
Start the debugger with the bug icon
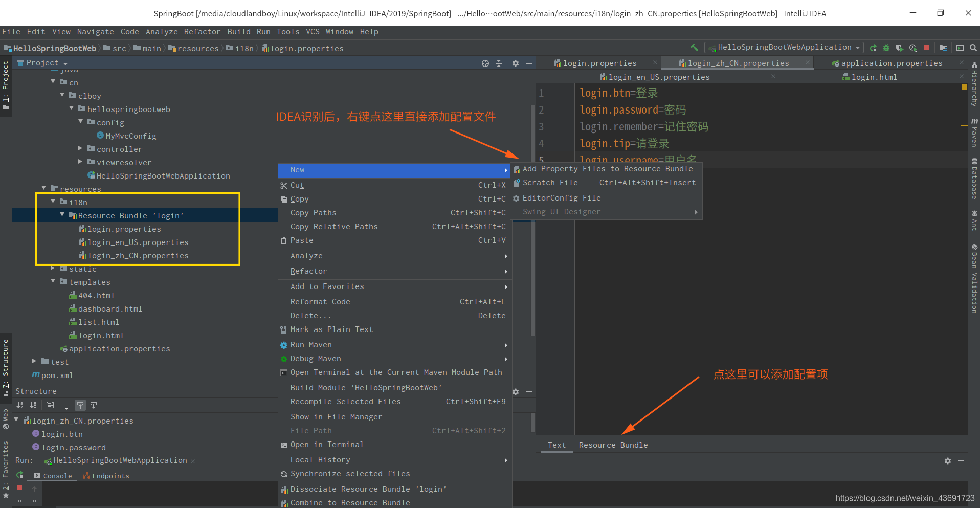pyautogui.click(x=886, y=47)
